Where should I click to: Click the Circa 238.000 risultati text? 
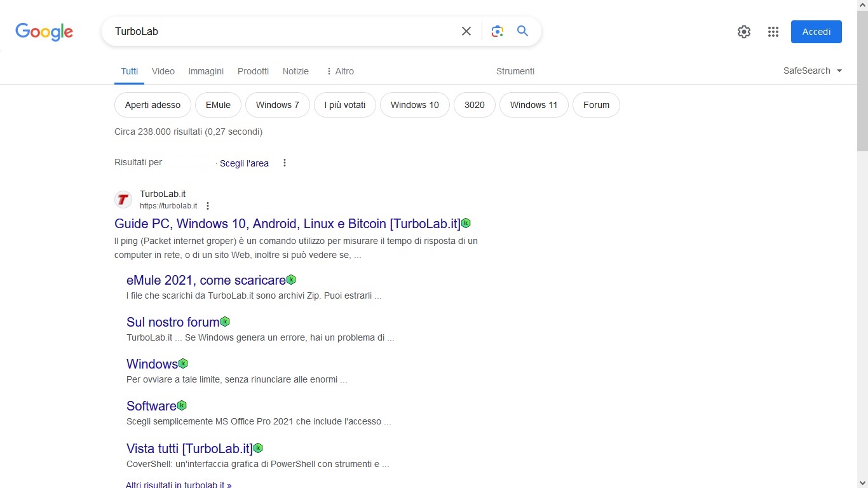(x=188, y=132)
